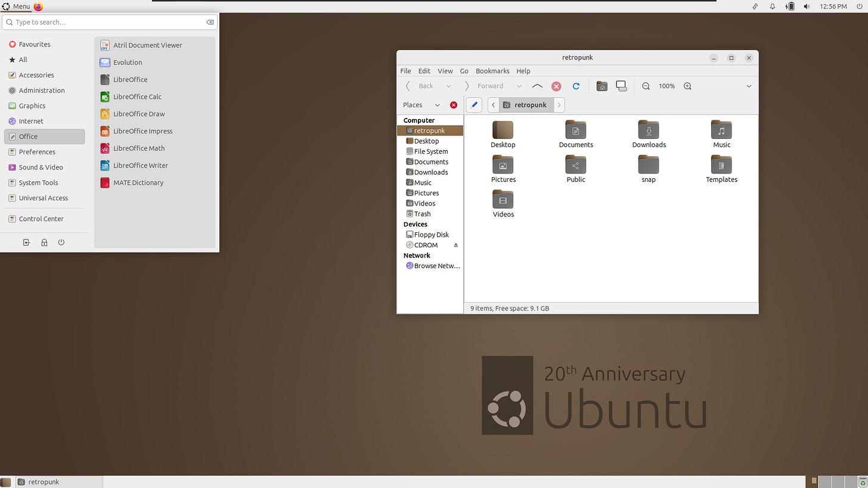868x488 pixels.
Task: Open the Public folder icon
Action: [x=575, y=164]
